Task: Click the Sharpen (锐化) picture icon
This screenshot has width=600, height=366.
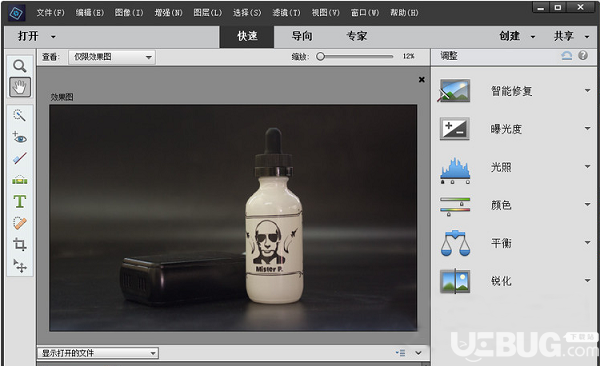Action: [x=455, y=281]
